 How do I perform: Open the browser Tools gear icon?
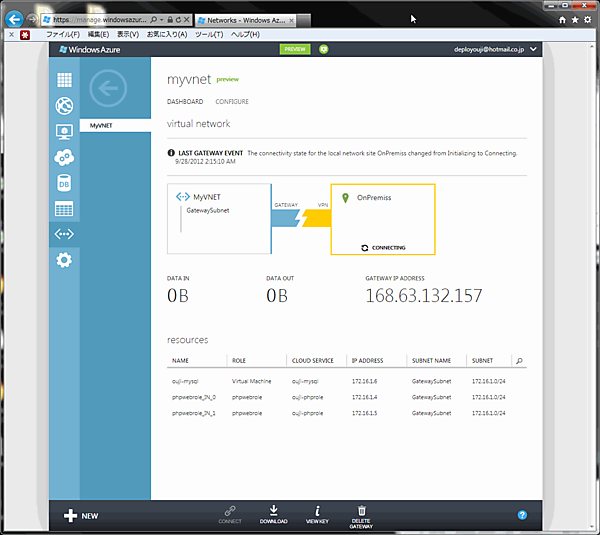point(588,20)
